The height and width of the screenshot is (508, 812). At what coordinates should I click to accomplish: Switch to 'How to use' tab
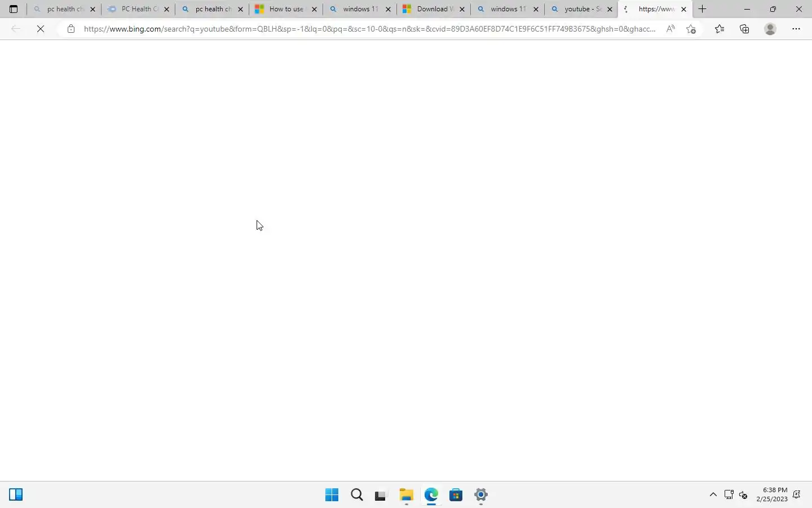[286, 9]
